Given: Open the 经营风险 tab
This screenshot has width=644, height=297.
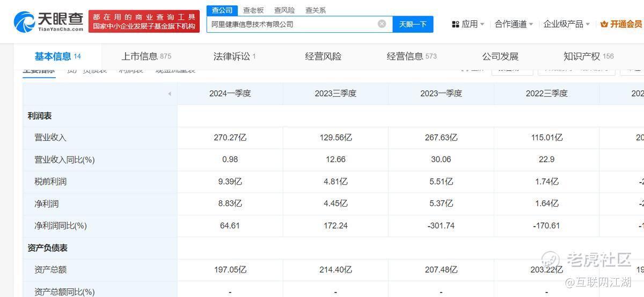Looking at the screenshot, I should pos(323,56).
